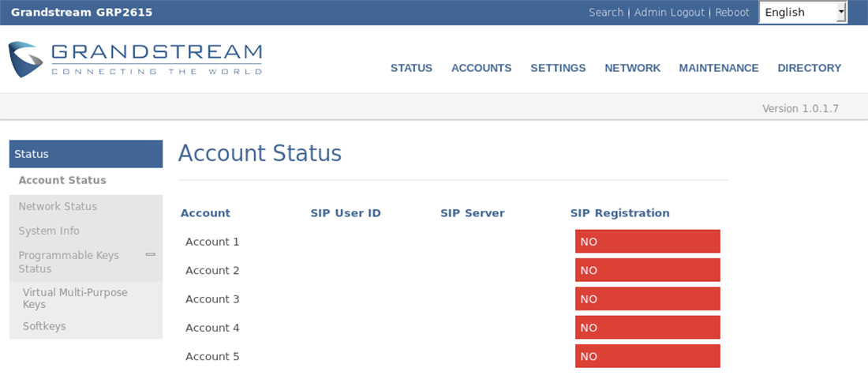868x383 pixels.
Task: Click the Search link in header
Action: click(x=605, y=12)
